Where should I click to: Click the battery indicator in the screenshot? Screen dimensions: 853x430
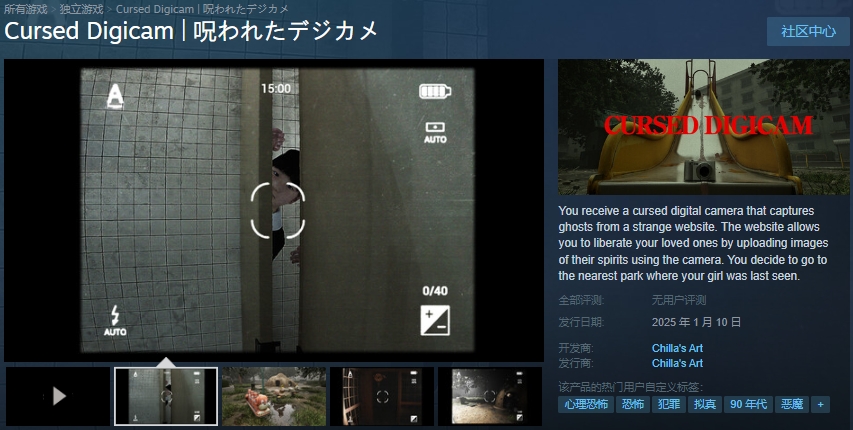coord(435,91)
